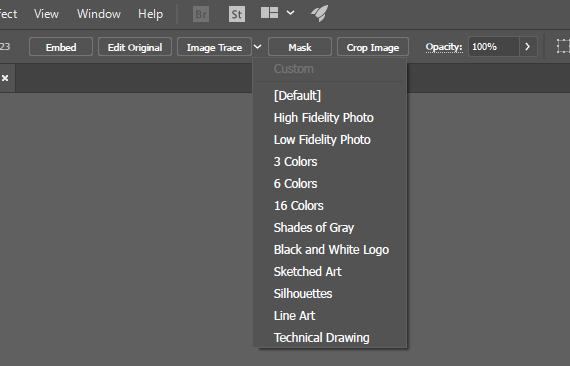570x366 pixels.
Task: Open the Opacity panel link
Action: [444, 47]
